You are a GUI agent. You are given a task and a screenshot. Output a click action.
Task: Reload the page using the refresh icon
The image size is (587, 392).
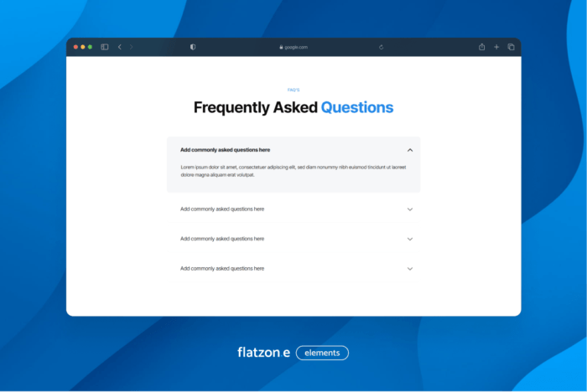382,47
